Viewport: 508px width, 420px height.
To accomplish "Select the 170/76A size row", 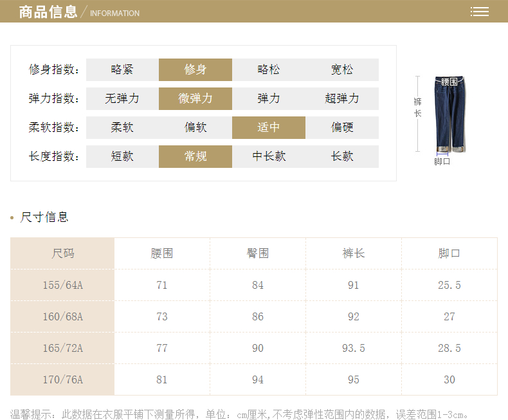I will [x=63, y=379].
